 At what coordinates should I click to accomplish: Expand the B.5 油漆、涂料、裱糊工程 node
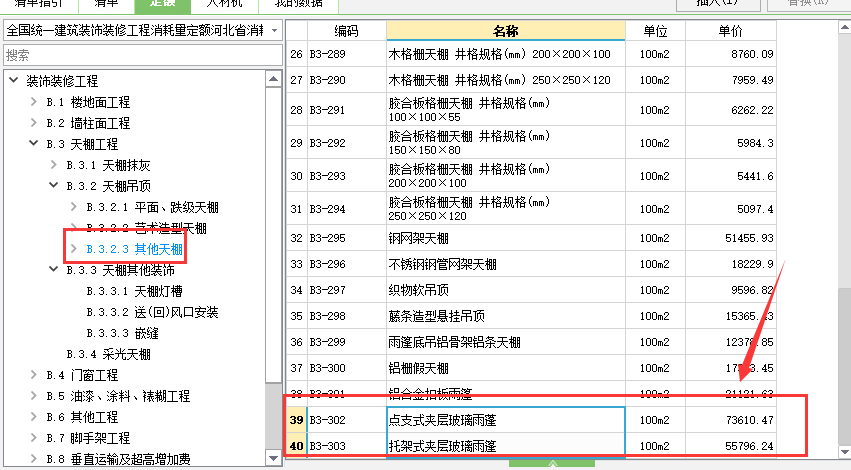click(x=34, y=396)
